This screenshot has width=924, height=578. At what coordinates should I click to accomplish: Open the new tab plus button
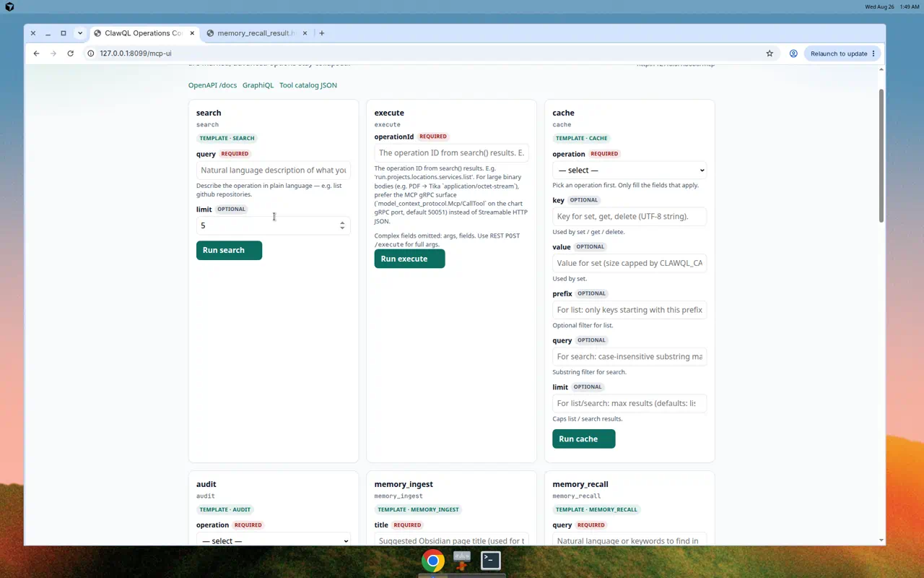[x=322, y=33]
